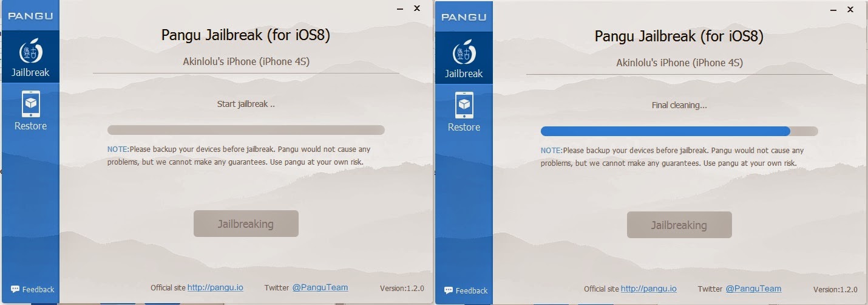
Task: Click Version:1.2.0 in left window
Action: [402, 288]
